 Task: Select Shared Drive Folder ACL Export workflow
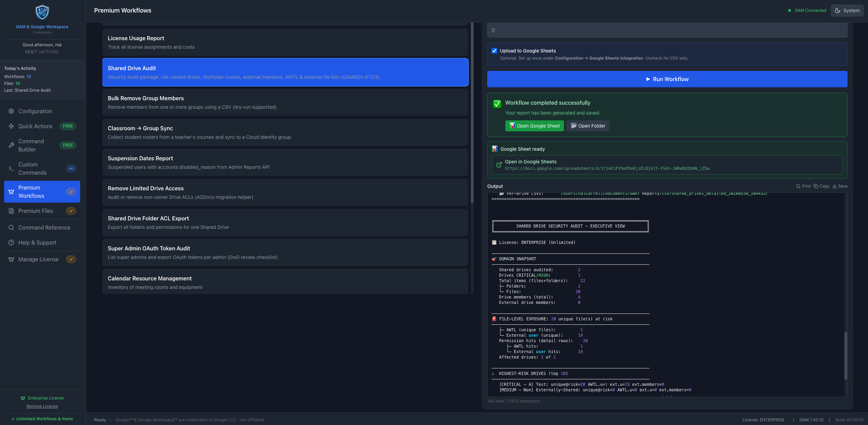tap(285, 223)
